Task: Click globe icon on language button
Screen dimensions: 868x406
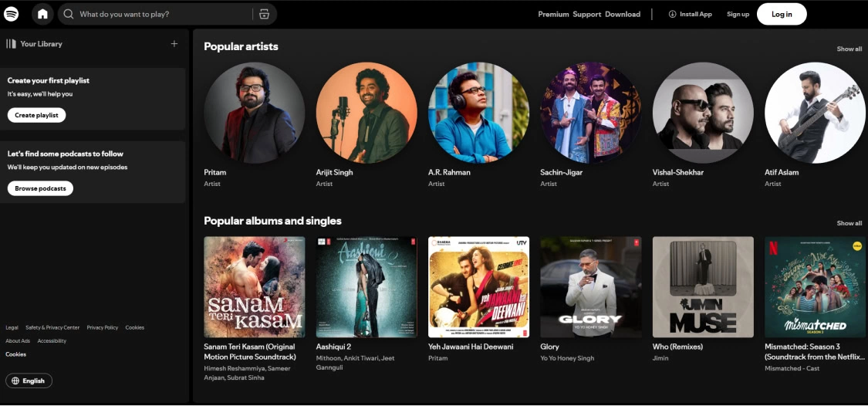Action: point(15,381)
